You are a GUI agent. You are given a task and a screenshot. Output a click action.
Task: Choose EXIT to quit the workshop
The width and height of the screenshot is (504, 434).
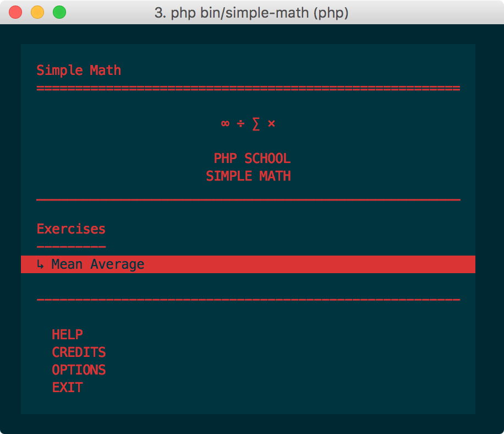[x=68, y=387]
